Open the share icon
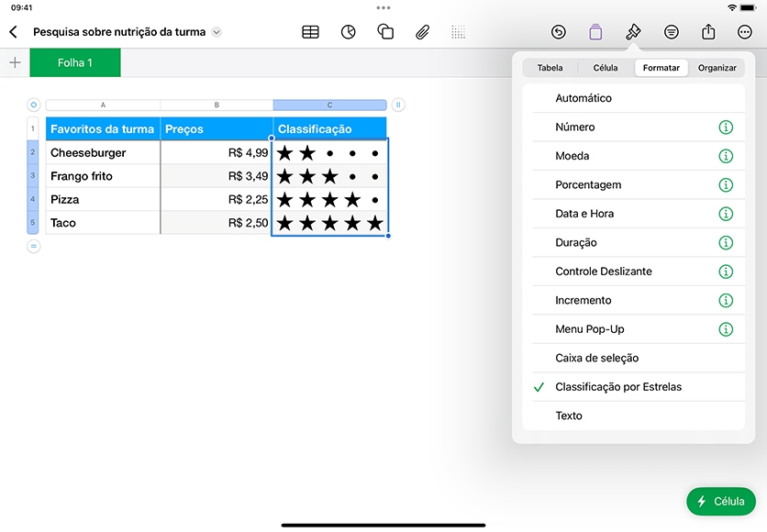 coord(708,32)
